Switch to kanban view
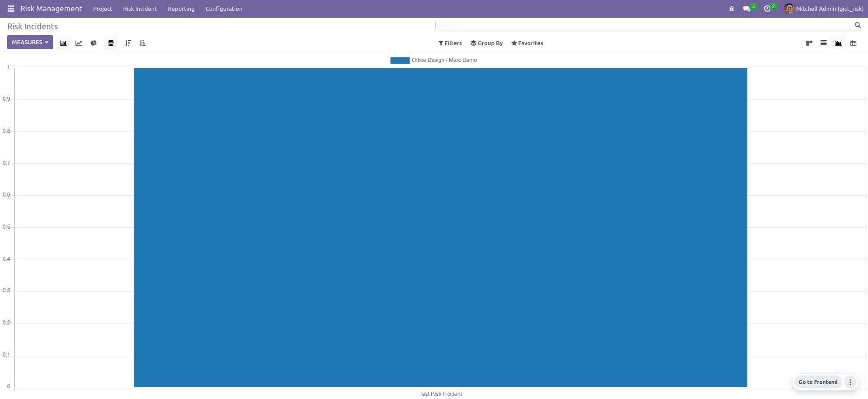The image size is (868, 399). (x=809, y=43)
